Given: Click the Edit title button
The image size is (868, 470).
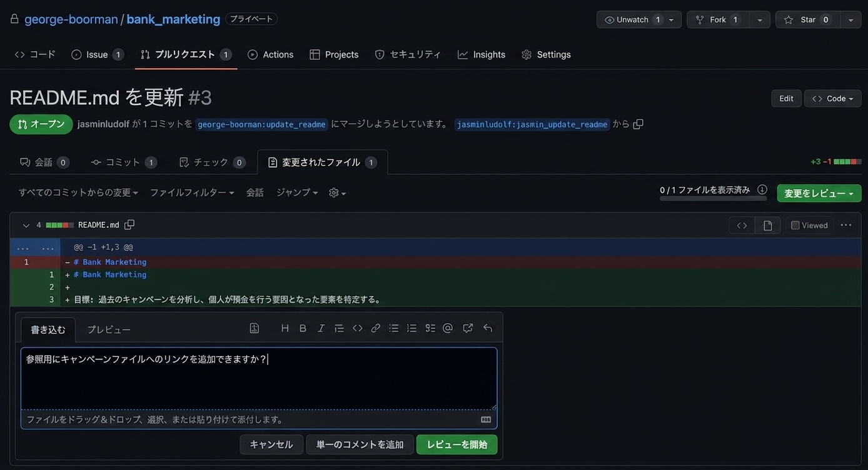Looking at the screenshot, I should (x=786, y=99).
